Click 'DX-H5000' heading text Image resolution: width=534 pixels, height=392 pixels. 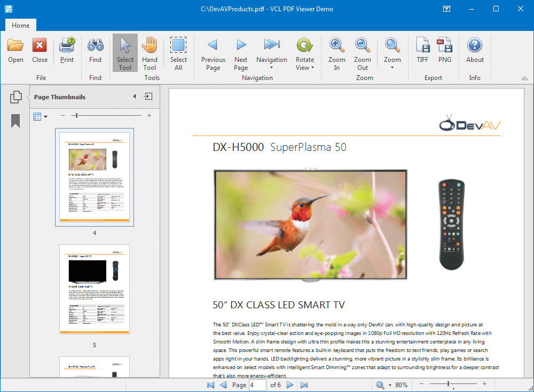coord(238,147)
